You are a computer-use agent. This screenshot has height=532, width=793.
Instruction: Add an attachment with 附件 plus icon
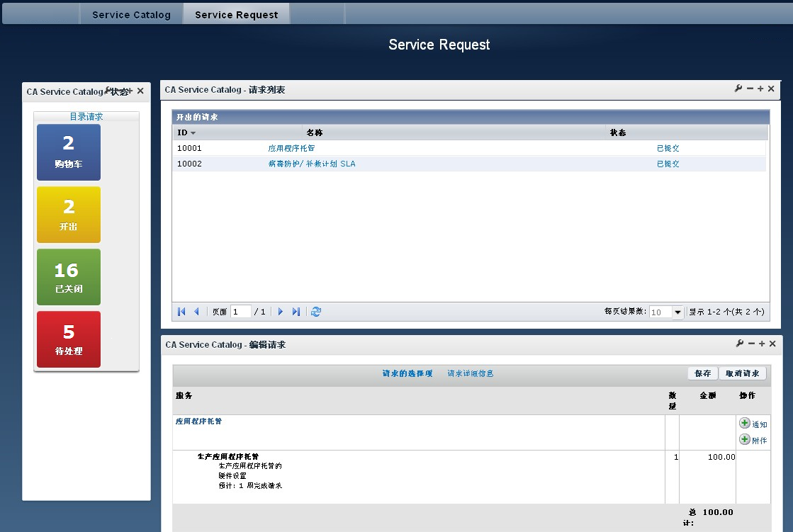pos(744,439)
